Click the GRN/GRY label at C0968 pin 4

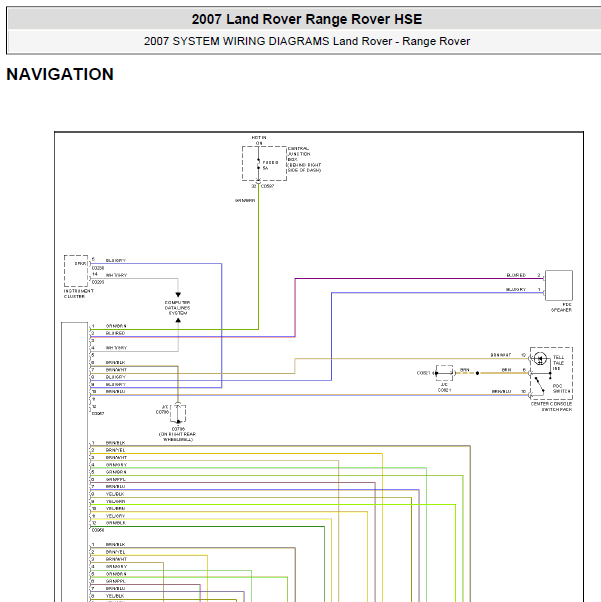116,465
